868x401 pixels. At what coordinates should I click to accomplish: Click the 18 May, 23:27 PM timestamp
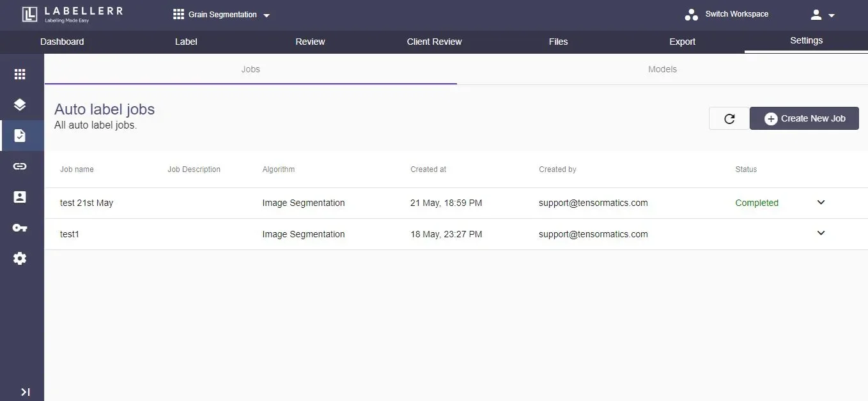[446, 234]
